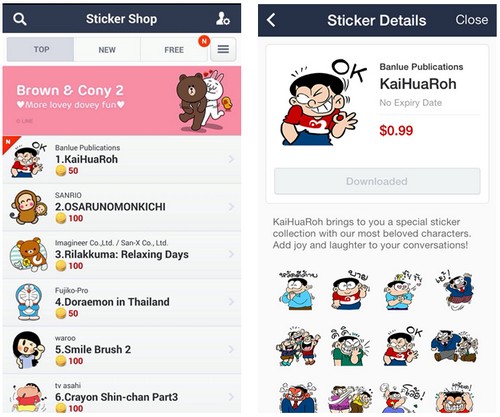Image resolution: width=500 pixels, height=417 pixels.
Task: Tap the KaiHuaRoh sticker thumbnail in list
Action: click(28, 160)
